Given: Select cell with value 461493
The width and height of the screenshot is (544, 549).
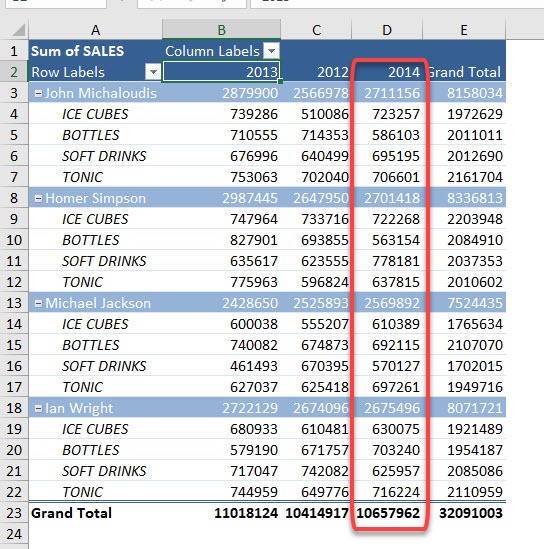Looking at the screenshot, I should [x=221, y=366].
